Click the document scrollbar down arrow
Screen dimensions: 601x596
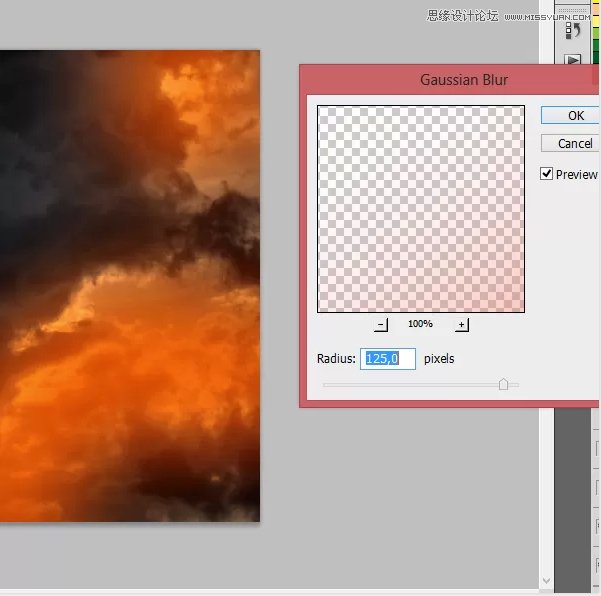pos(545,581)
